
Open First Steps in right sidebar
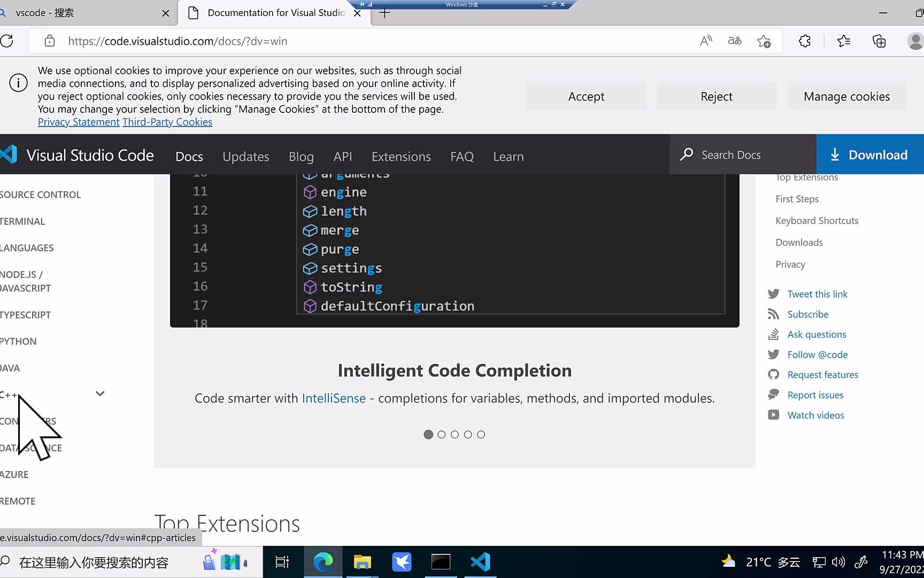tap(797, 199)
